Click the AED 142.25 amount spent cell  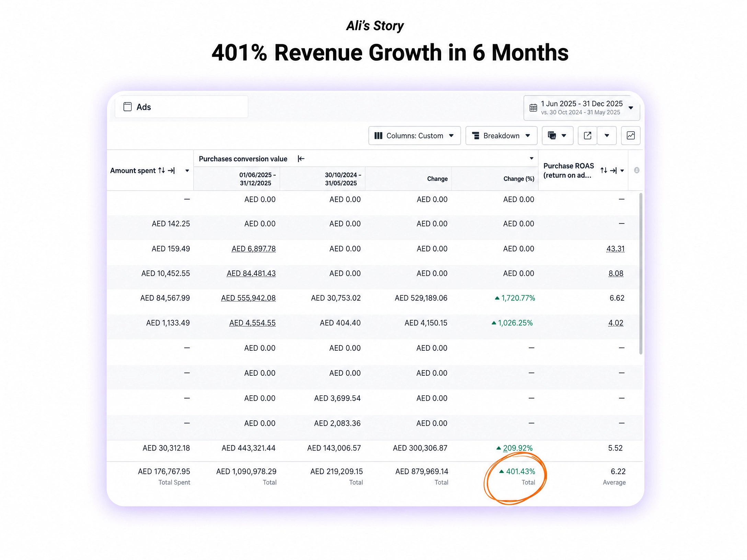point(171,224)
